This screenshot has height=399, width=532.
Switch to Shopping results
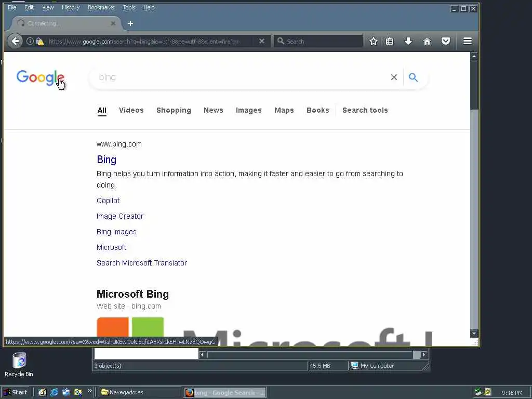(x=174, y=110)
